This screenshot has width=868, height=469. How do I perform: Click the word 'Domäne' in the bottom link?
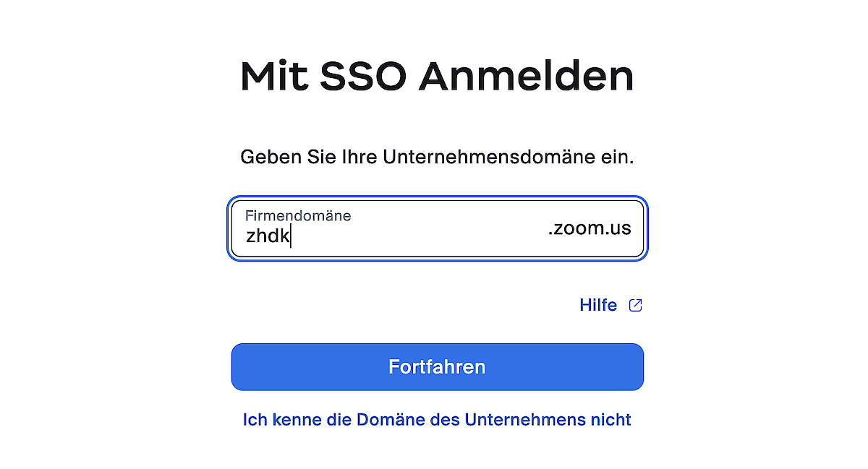click(x=387, y=419)
